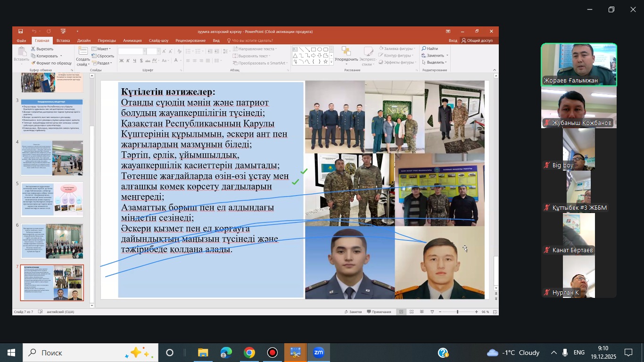The width and height of the screenshot is (644, 362).
Task: Click the Arrange (Упорядочить) button
Action: pos(346,56)
